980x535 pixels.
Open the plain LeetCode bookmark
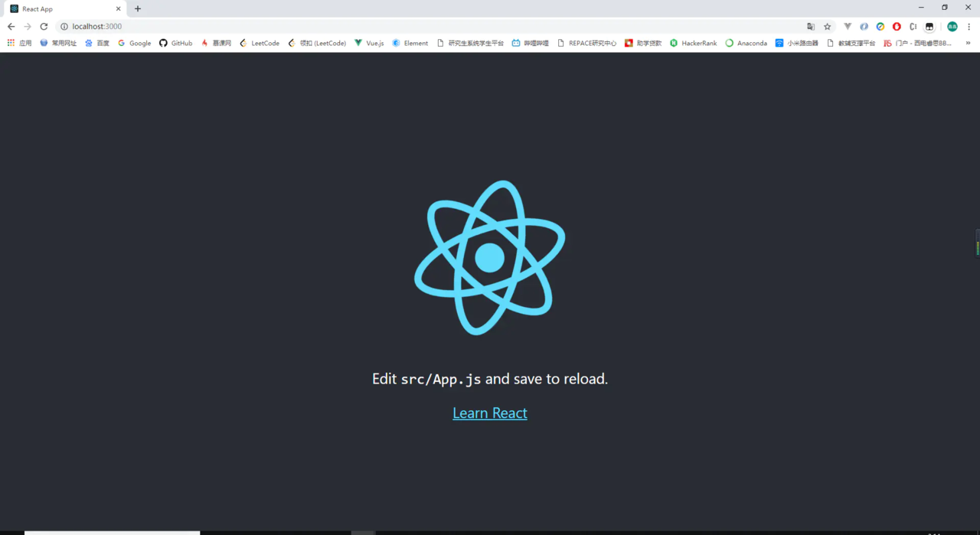tap(260, 43)
